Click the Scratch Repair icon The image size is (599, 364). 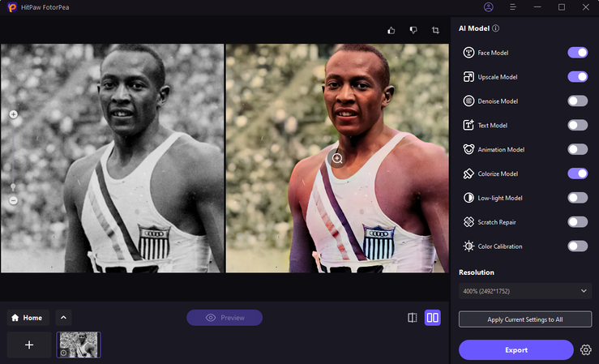pyautogui.click(x=469, y=222)
